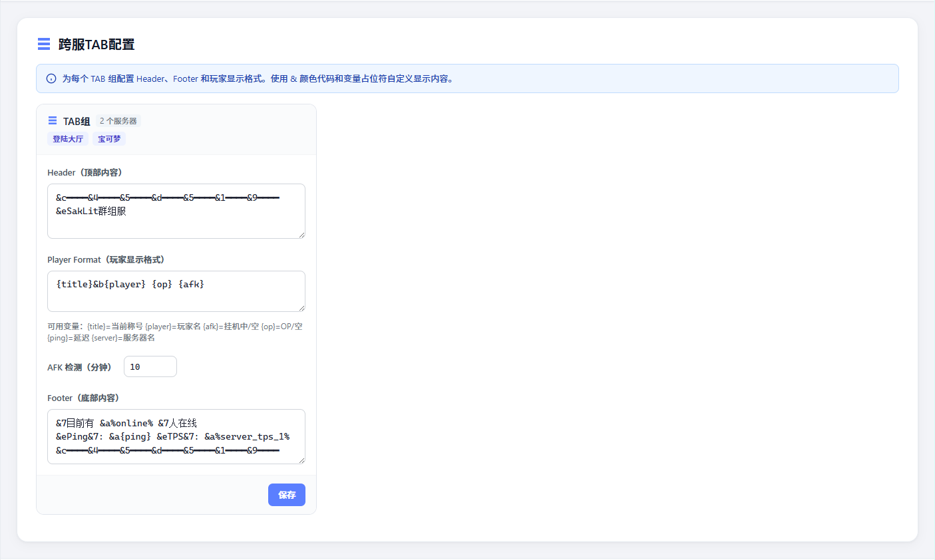The height and width of the screenshot is (560, 935).
Task: Click the 2 个服务器 count badge
Action: click(x=118, y=121)
